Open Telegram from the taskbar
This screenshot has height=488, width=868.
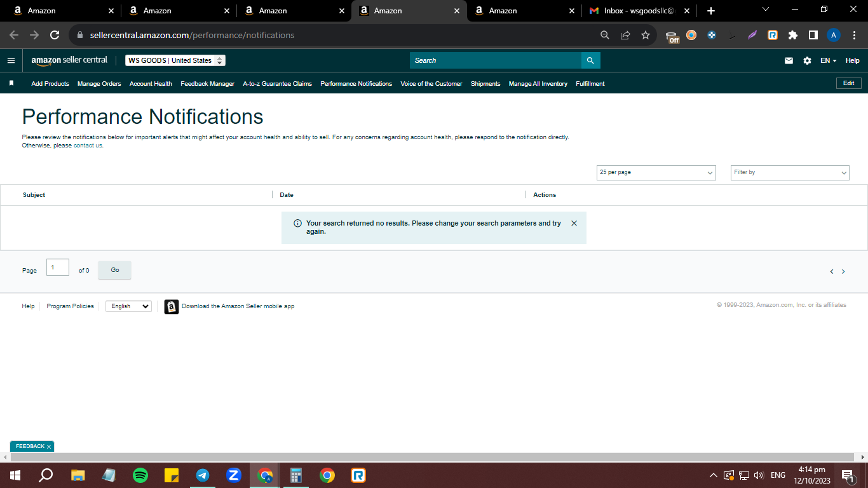coord(203,475)
